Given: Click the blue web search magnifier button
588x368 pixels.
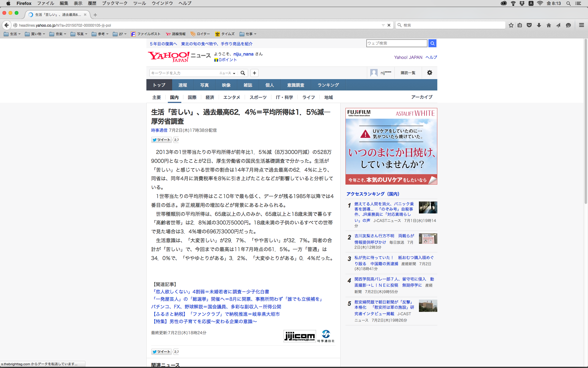Looking at the screenshot, I should [x=432, y=43].
